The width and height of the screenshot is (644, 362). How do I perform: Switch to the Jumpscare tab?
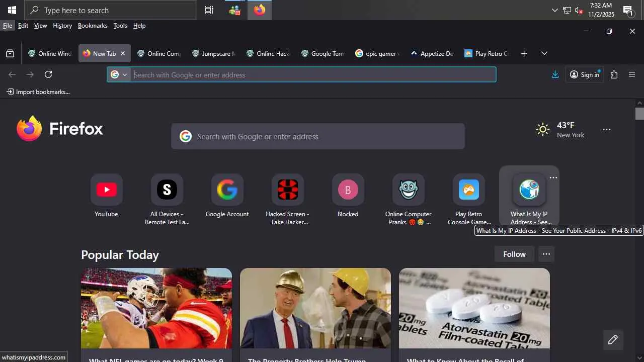pos(214,53)
